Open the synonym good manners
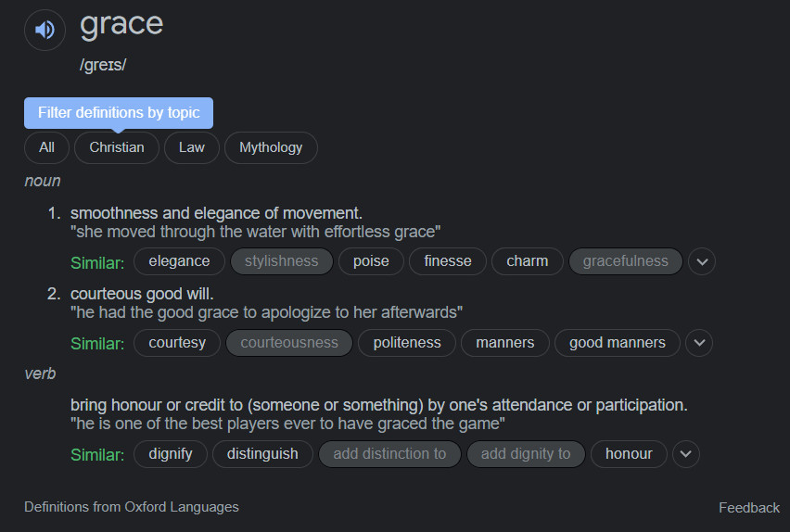The height and width of the screenshot is (532, 790). coord(618,343)
